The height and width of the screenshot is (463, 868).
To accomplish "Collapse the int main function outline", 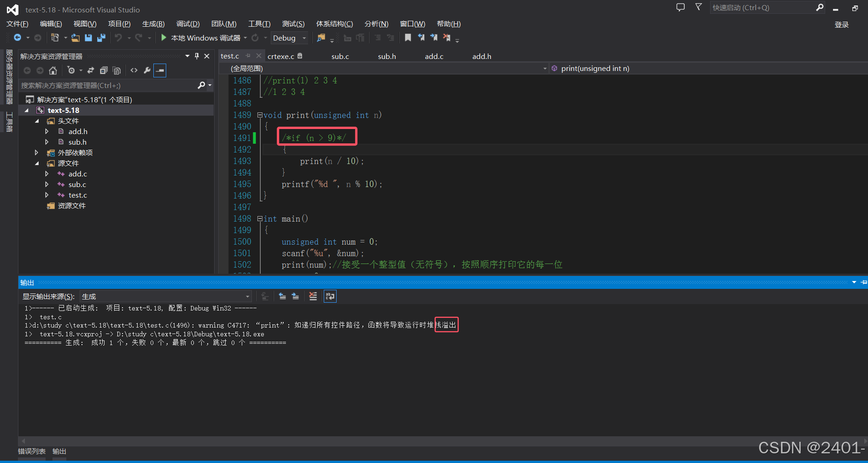I will 260,219.
